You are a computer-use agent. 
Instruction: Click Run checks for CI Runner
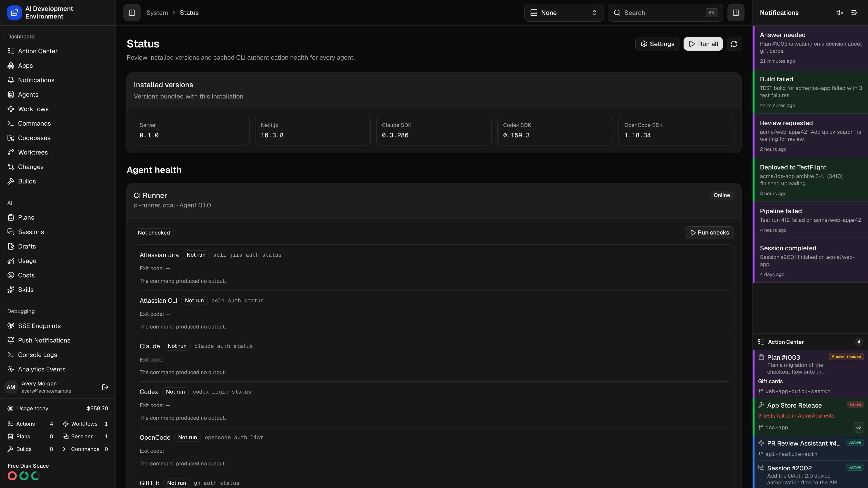point(709,233)
